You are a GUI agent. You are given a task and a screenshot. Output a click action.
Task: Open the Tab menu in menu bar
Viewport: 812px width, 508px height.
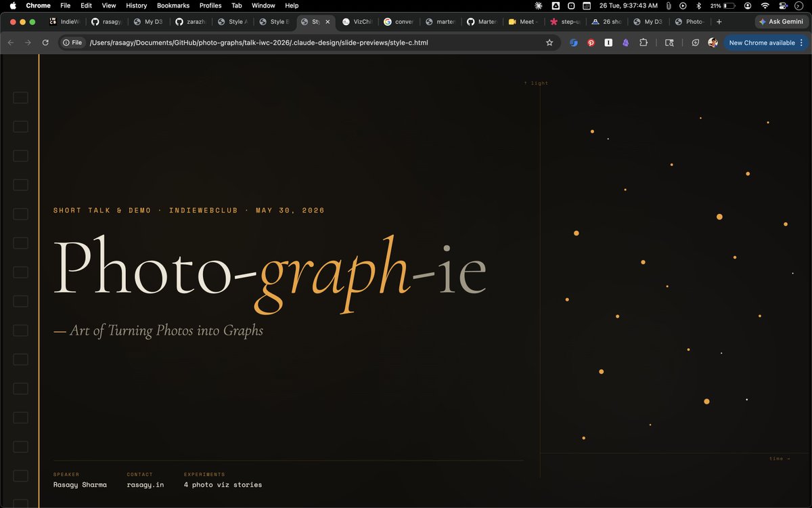pyautogui.click(x=237, y=5)
